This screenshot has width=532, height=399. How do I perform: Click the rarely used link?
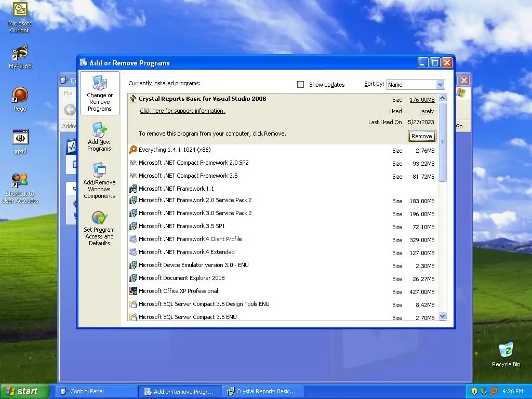pos(427,111)
